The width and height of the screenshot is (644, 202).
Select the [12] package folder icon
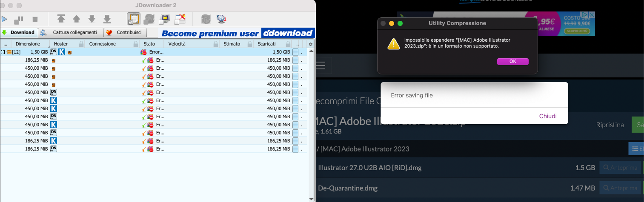(x=9, y=52)
